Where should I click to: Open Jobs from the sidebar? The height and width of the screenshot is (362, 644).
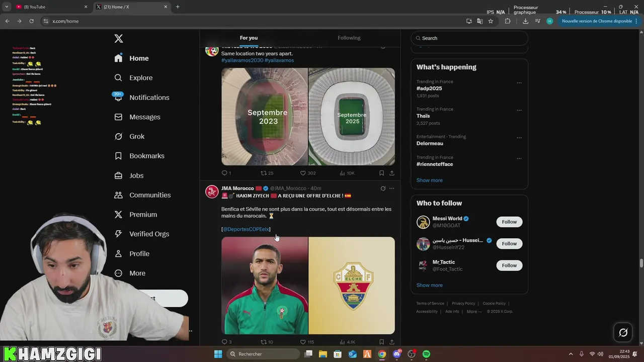(129, 175)
